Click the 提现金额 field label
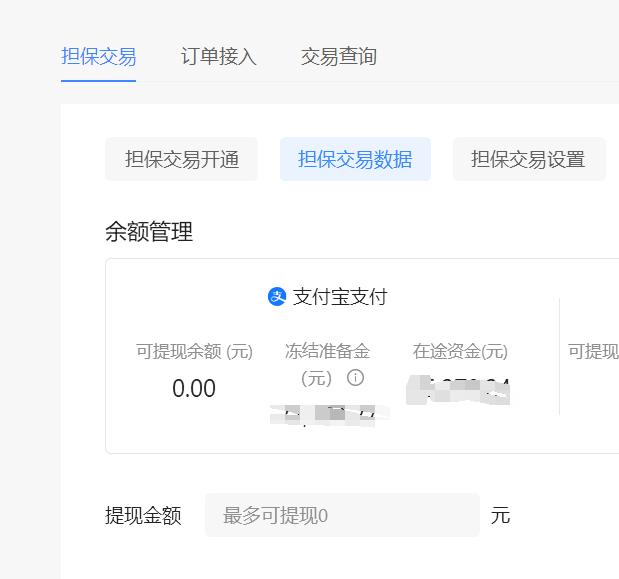The width and height of the screenshot is (619, 579). 143,515
